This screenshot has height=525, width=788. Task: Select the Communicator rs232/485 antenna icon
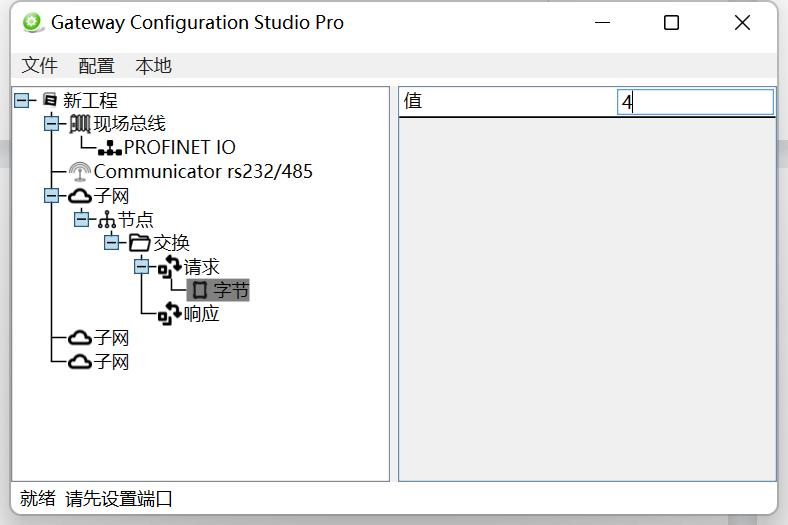pyautogui.click(x=80, y=171)
